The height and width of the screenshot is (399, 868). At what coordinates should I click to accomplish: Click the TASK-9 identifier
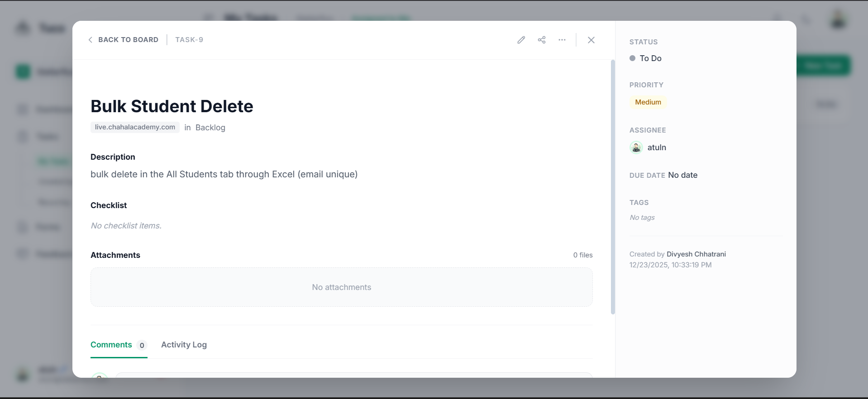pyautogui.click(x=189, y=40)
